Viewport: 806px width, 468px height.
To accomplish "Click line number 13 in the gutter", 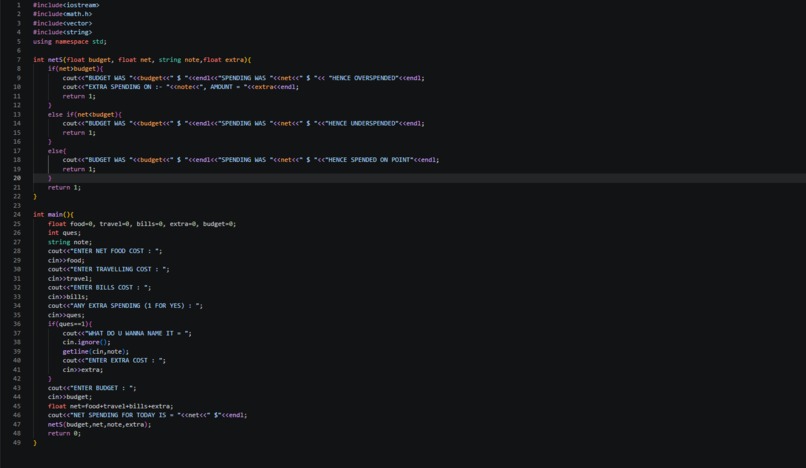I will tap(17, 115).
